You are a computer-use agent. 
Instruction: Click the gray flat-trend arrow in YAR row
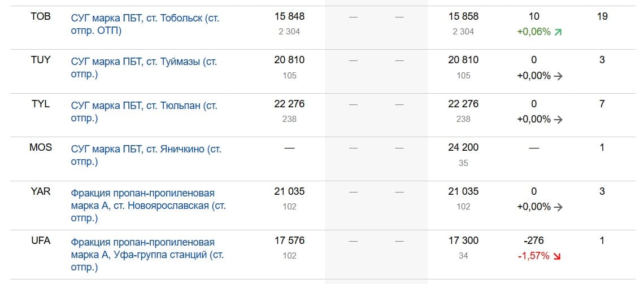click(558, 207)
